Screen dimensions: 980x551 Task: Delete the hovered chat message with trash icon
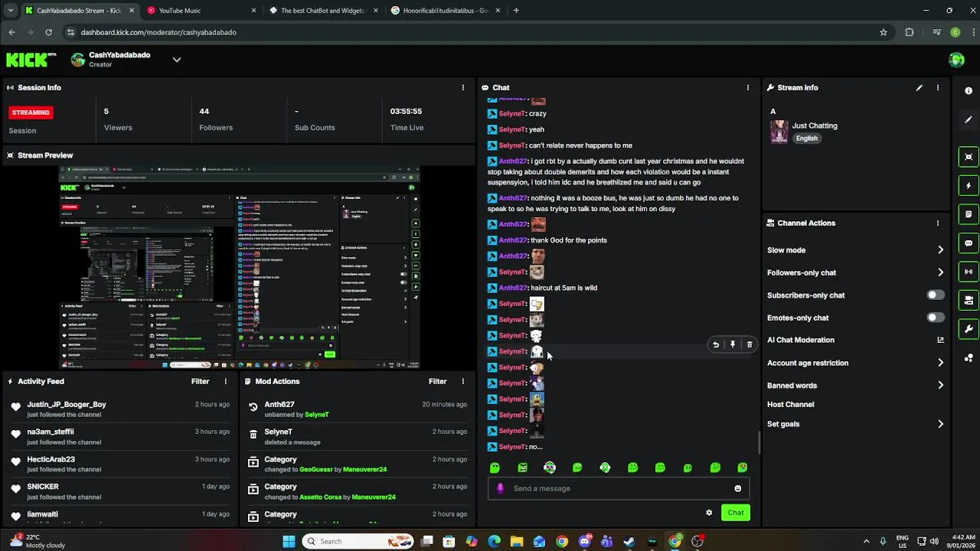(750, 344)
